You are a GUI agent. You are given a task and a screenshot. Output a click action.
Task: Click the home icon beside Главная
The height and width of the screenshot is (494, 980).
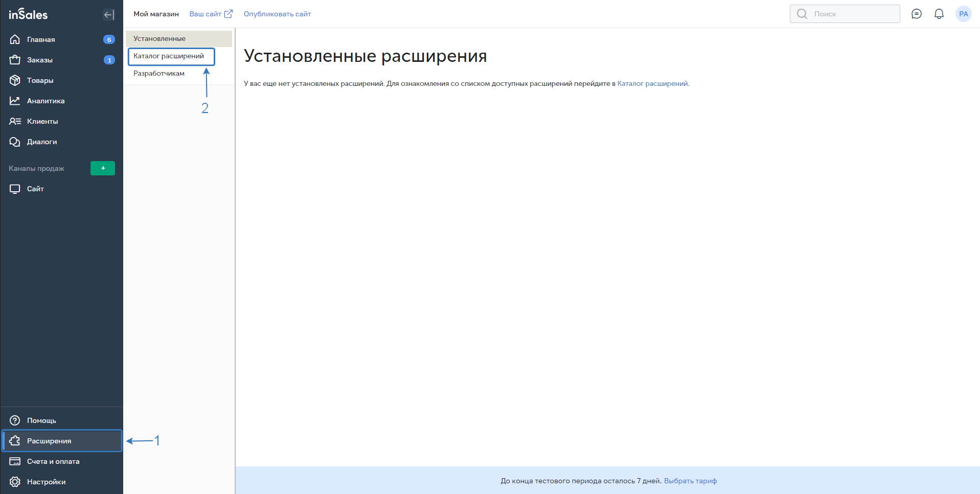(x=15, y=39)
